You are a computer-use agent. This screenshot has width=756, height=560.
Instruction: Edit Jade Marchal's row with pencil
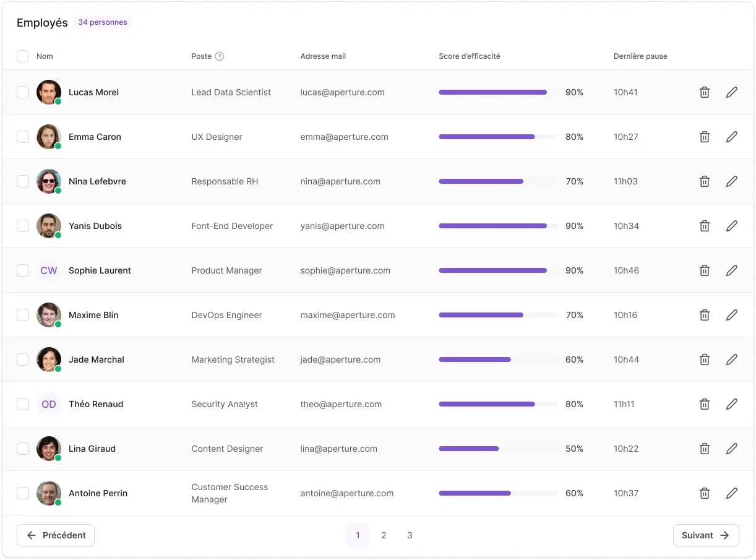pyautogui.click(x=732, y=360)
